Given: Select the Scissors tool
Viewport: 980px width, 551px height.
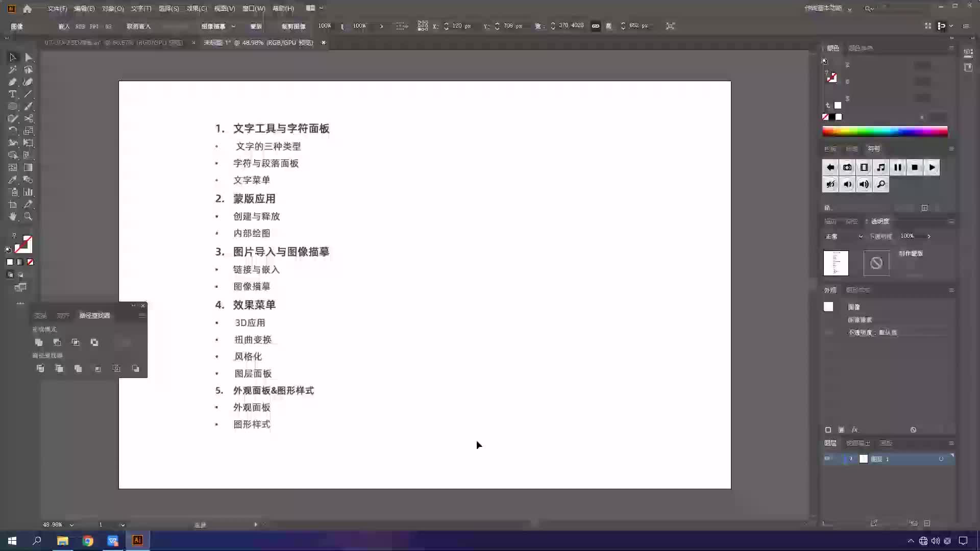Looking at the screenshot, I should tap(29, 118).
